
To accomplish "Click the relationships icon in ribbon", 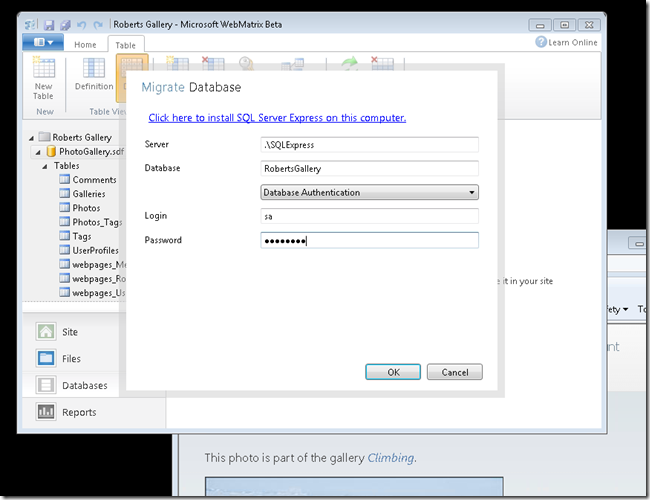I will [x=292, y=64].
